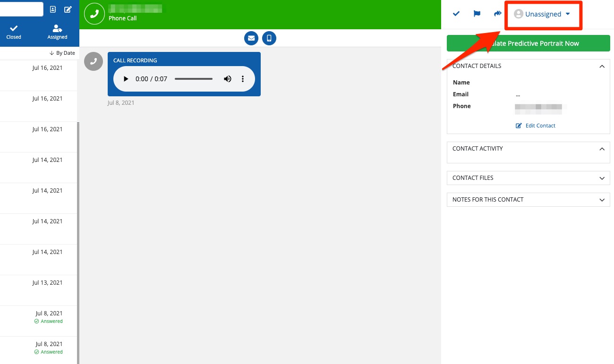The image size is (614, 364).
Task: Mark conversation closed with checkmark icon
Action: pyautogui.click(x=456, y=14)
